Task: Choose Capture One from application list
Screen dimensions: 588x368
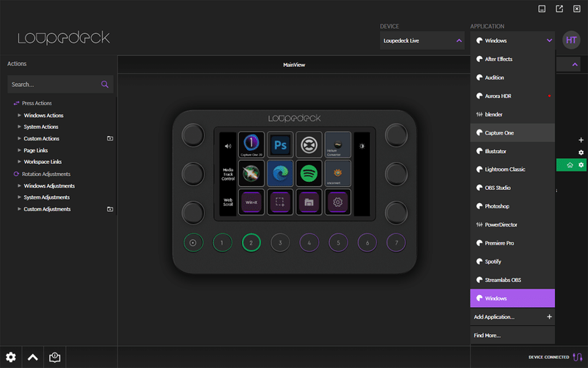Action: [512, 132]
